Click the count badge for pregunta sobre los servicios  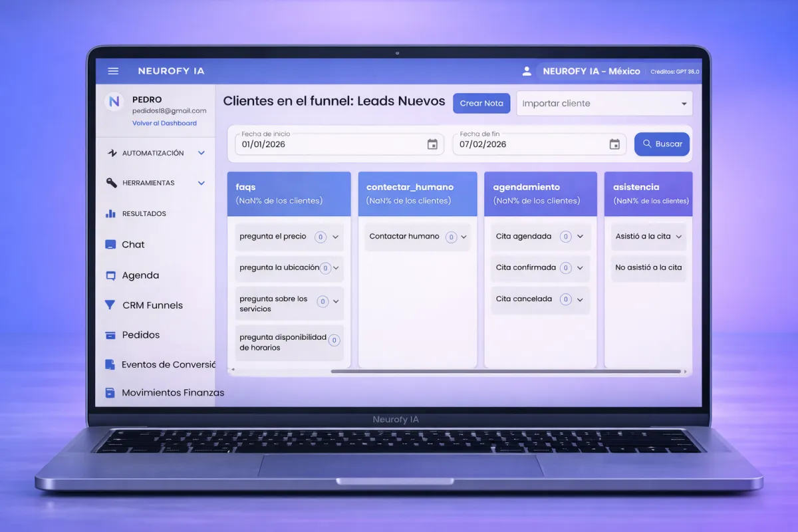(x=323, y=301)
